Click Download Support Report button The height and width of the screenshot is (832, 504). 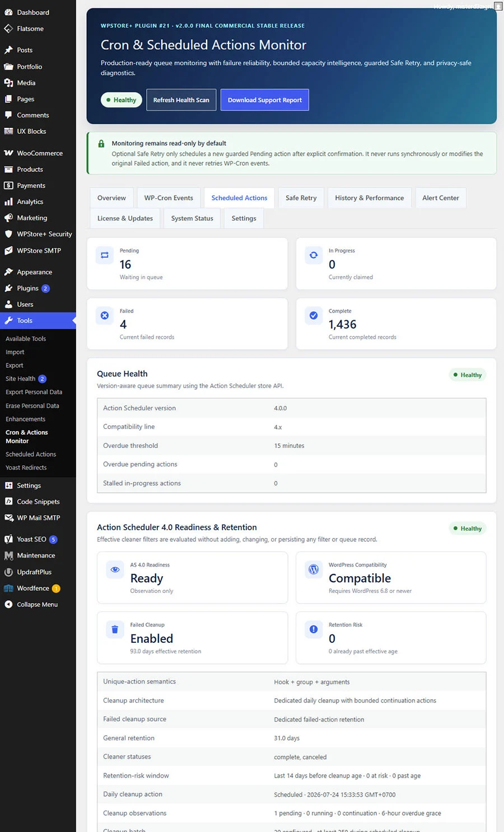(x=265, y=100)
